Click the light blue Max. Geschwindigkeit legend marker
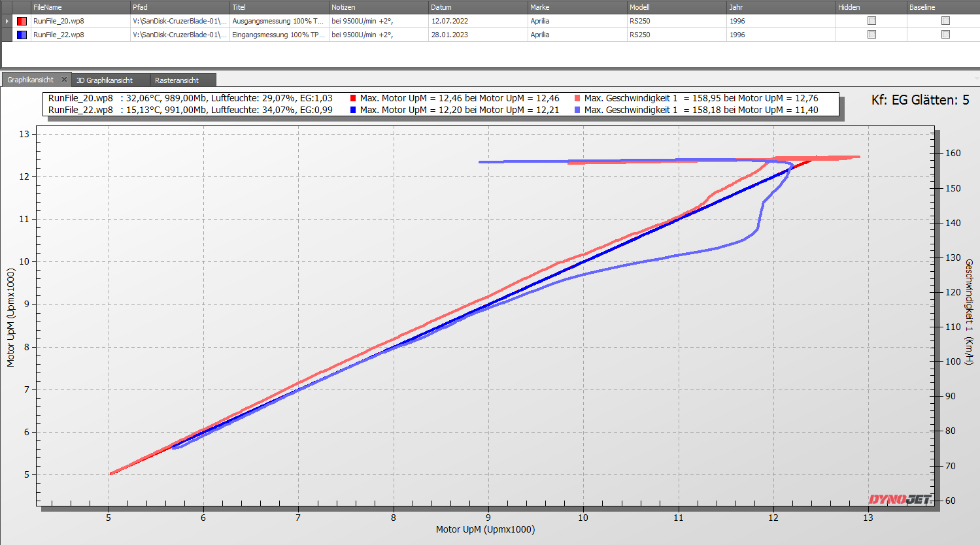The width and height of the screenshot is (980, 545). pyautogui.click(x=577, y=110)
